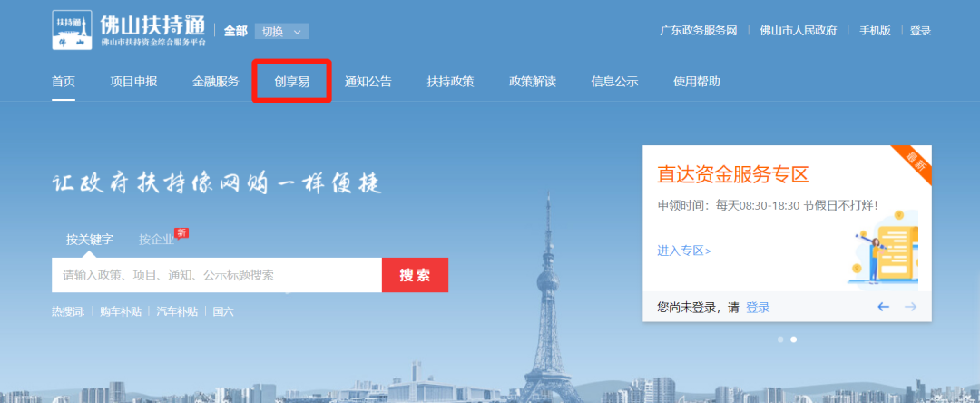This screenshot has width=980, height=403.
Task: Click the 手机版 link in the header
Action: pyautogui.click(x=875, y=31)
